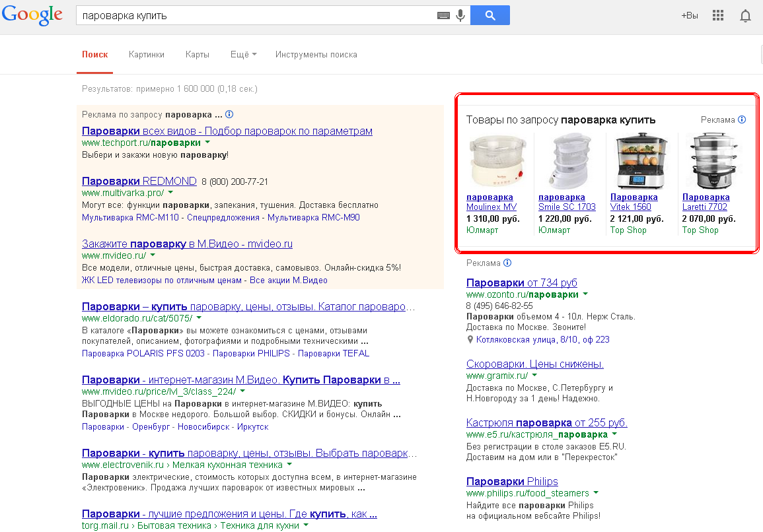Viewport: 763px width, 532px height.
Task: Open the Пароварка Vitek 1560 link
Action: point(634,202)
